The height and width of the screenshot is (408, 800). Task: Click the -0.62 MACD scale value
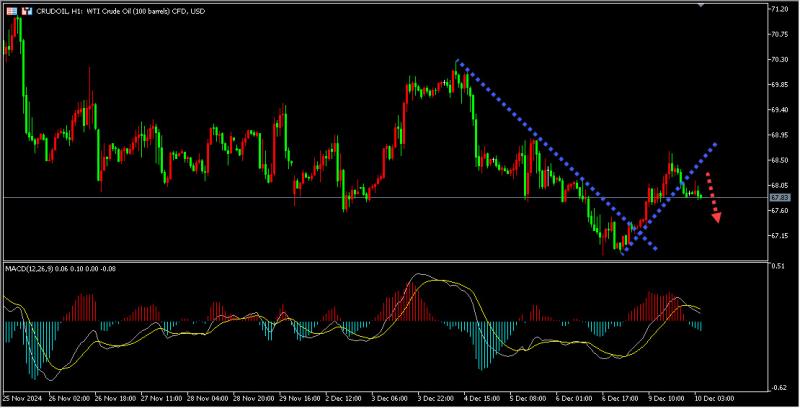(x=778, y=388)
